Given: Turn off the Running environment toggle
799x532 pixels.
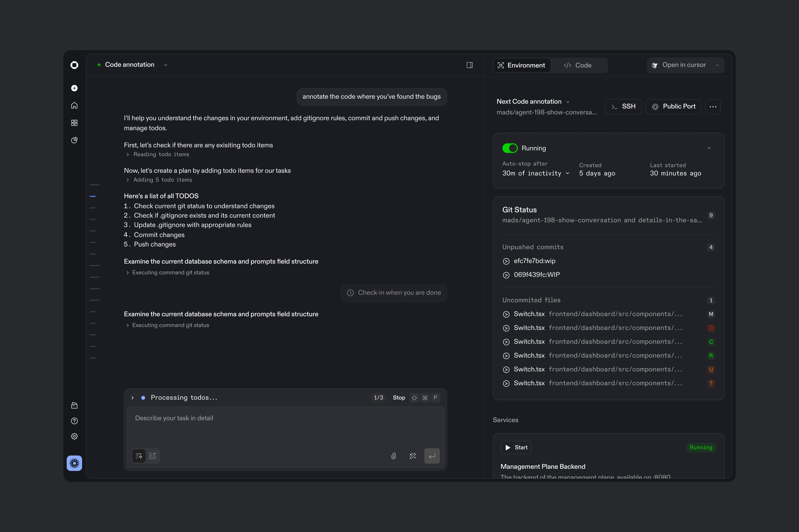Looking at the screenshot, I should pos(510,148).
